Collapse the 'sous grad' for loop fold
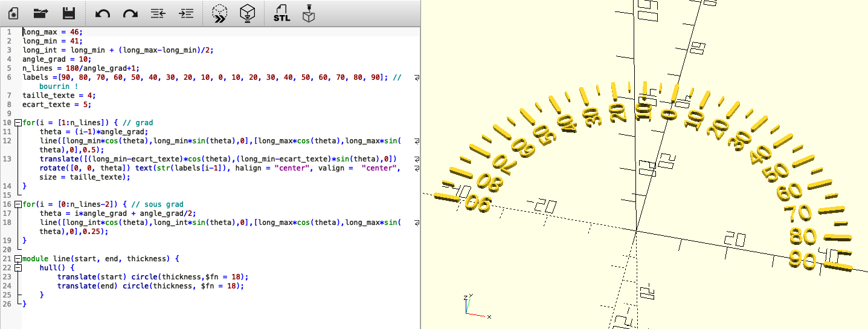Viewport: 868px width, 329px height. [x=18, y=204]
